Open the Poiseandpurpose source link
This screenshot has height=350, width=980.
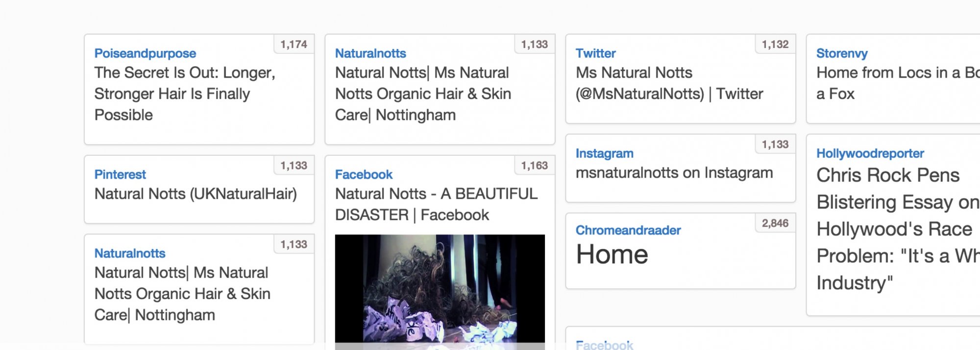[145, 53]
